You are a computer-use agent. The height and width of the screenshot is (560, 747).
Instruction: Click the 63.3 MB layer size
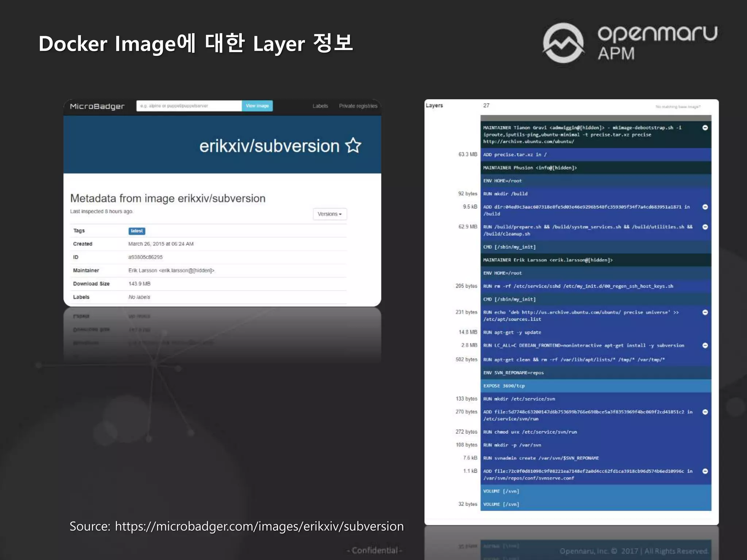click(468, 155)
